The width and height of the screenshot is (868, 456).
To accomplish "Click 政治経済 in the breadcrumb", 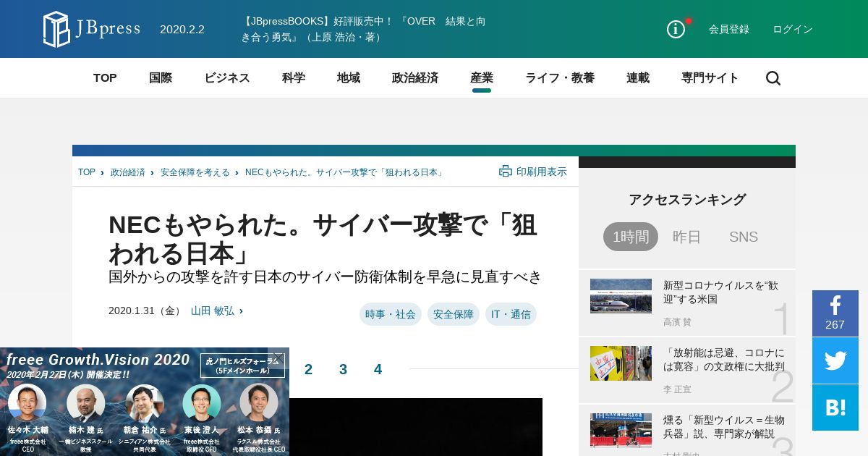I will (x=128, y=172).
